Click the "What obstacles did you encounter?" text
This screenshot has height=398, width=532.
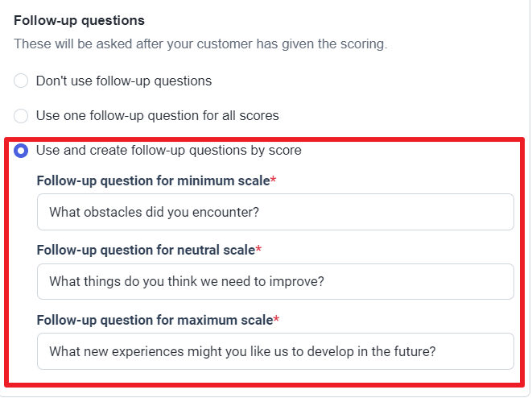pos(154,212)
